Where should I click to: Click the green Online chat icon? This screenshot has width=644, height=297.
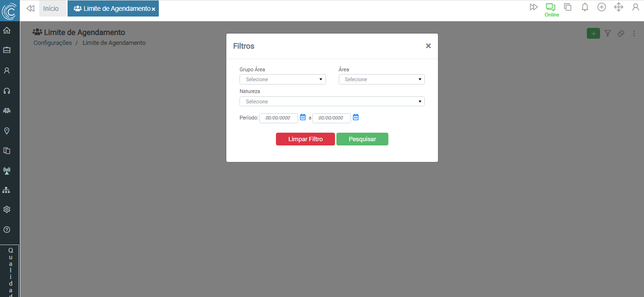[551, 8]
